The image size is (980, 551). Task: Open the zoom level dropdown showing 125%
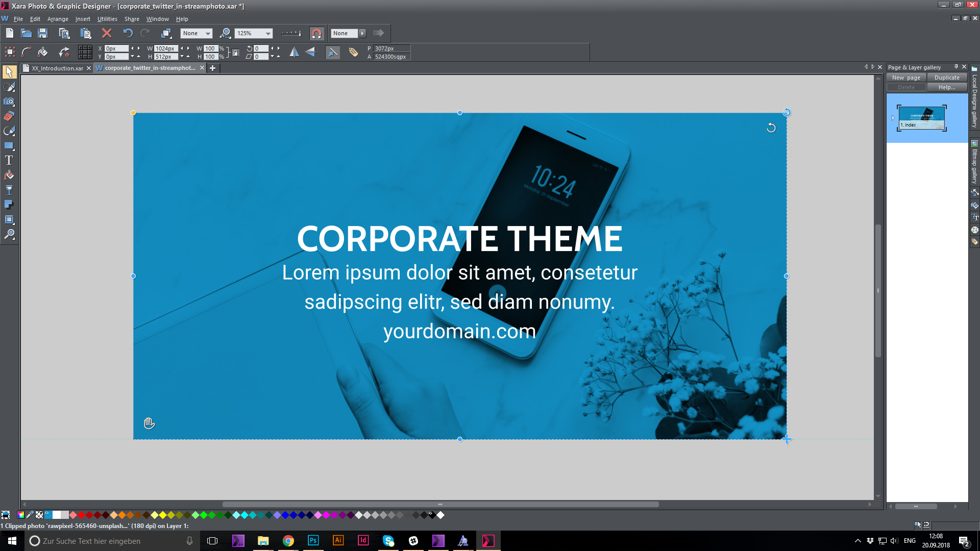pyautogui.click(x=268, y=33)
